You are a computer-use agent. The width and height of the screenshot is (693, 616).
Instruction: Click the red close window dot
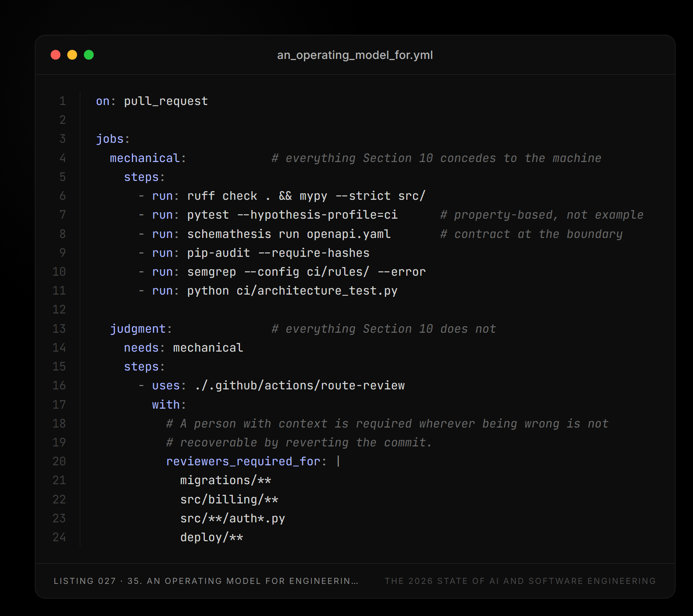pyautogui.click(x=56, y=55)
